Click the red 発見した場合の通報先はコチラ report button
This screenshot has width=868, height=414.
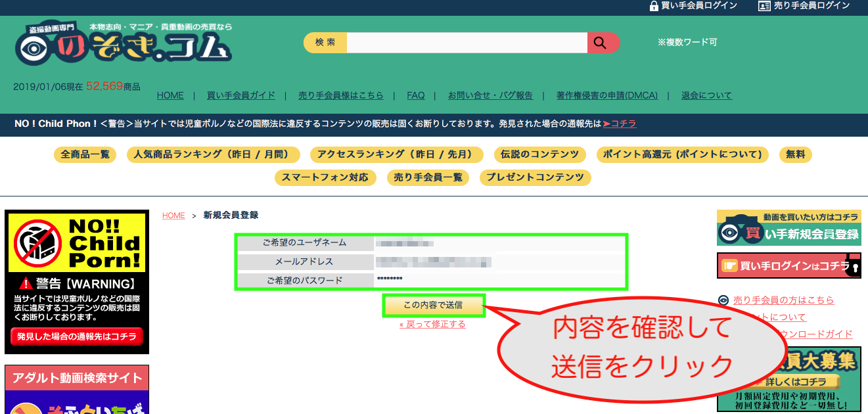pos(77,336)
